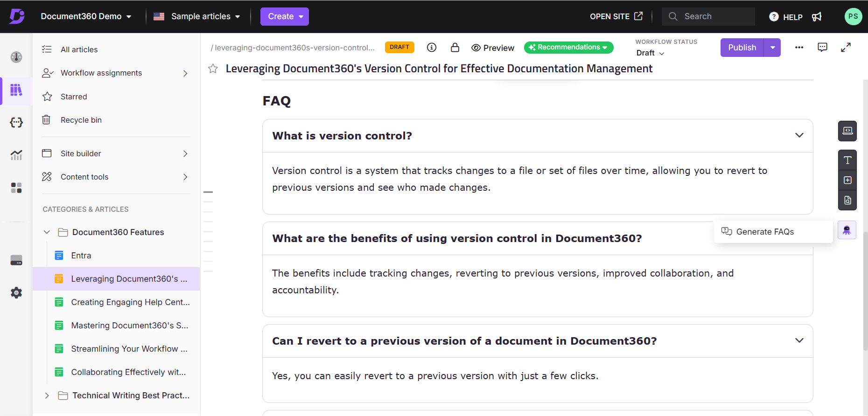Open the Draft workflow status dropdown
This screenshot has width=868, height=416.
650,53
